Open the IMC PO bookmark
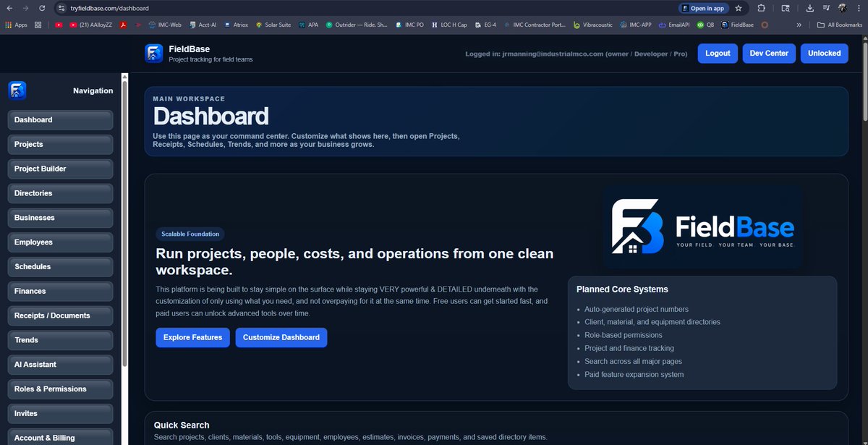The image size is (868, 445). [x=409, y=25]
